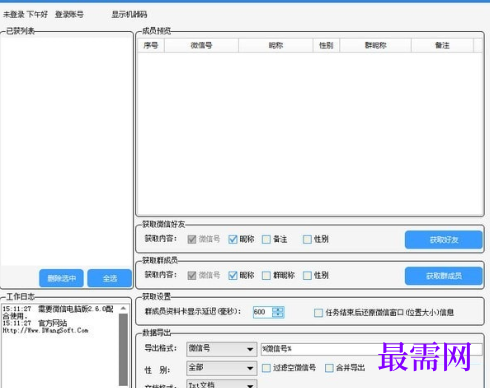This screenshot has width=490, height=388.
Task: Open 文档格式 dropdown showing Txt文档
Action: click(222, 384)
